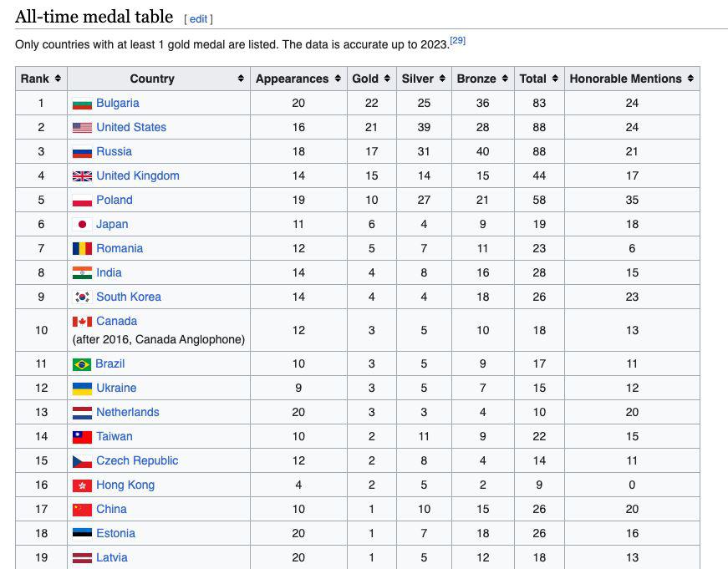Click the United States flag icon
Image resolution: width=728 pixels, height=569 pixels.
point(82,128)
